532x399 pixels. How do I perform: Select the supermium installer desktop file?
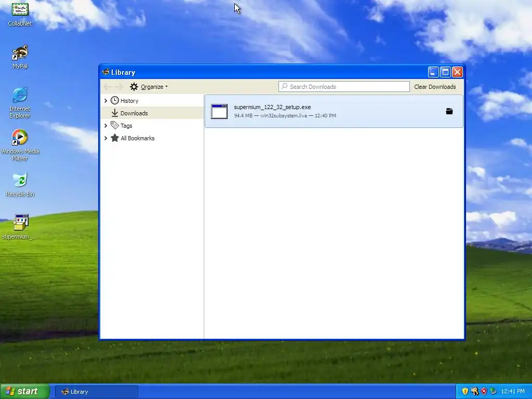pyautogui.click(x=20, y=227)
